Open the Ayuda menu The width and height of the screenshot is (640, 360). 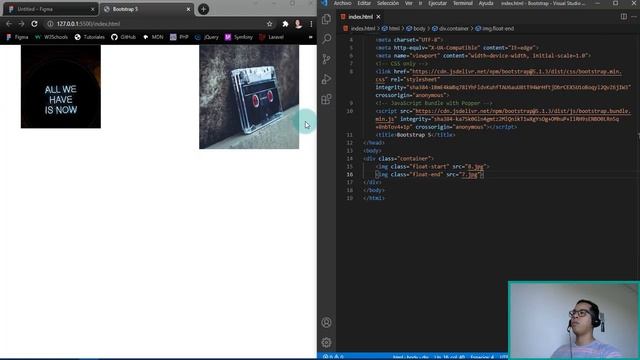pyautogui.click(x=486, y=3)
